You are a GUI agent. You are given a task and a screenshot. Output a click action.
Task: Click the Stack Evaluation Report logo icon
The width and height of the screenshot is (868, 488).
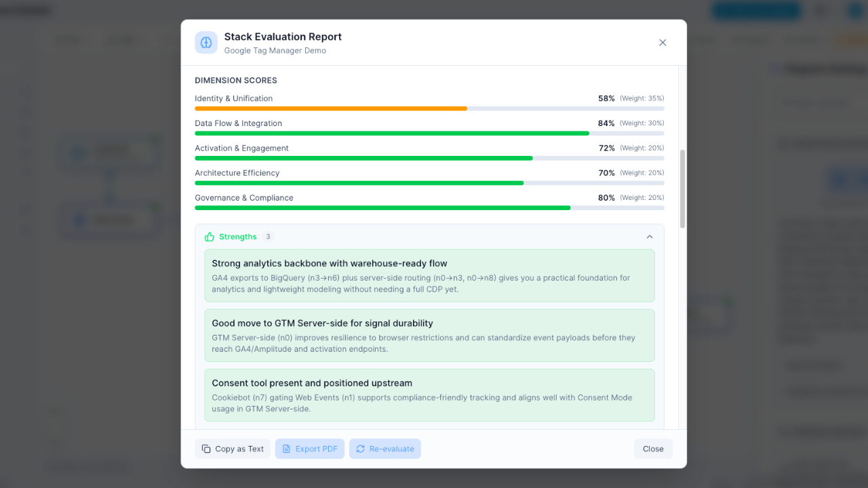pyautogui.click(x=206, y=43)
